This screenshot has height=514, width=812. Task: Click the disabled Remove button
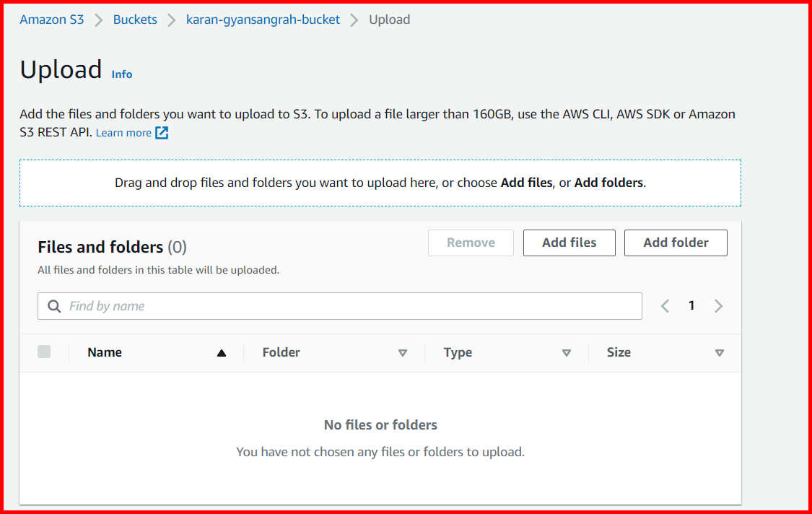pos(471,243)
